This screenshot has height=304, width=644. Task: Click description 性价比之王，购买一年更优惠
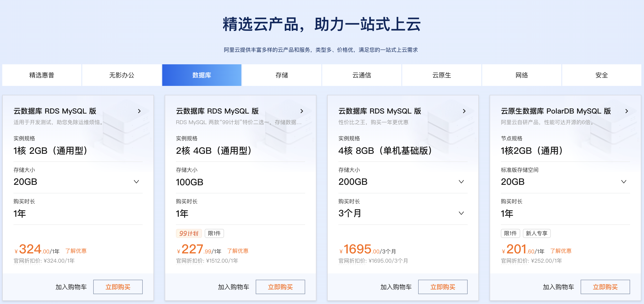pos(373,122)
